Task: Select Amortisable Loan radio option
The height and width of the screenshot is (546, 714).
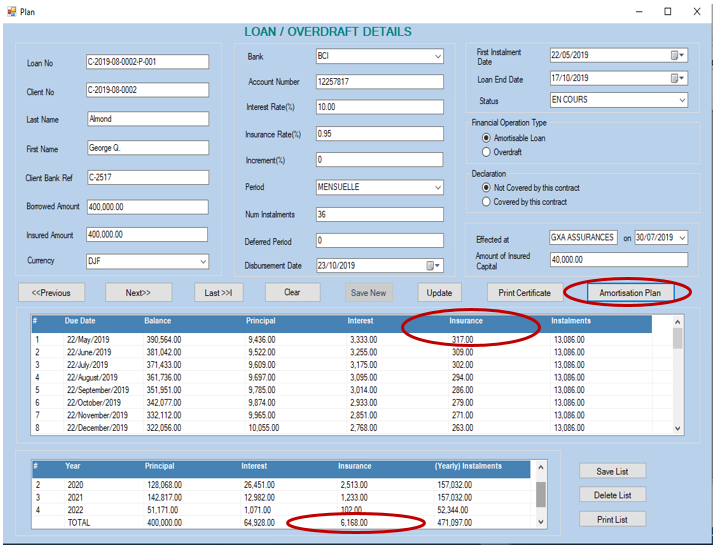Action: tap(487, 138)
